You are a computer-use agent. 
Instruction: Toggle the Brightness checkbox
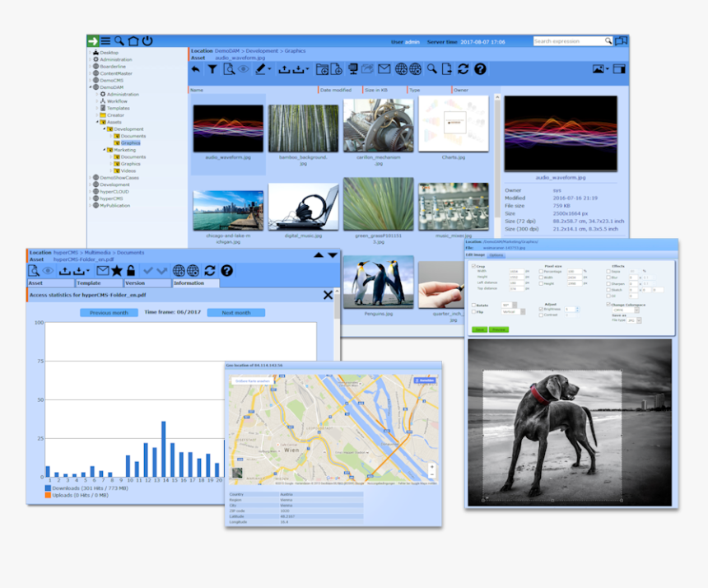tap(541, 309)
